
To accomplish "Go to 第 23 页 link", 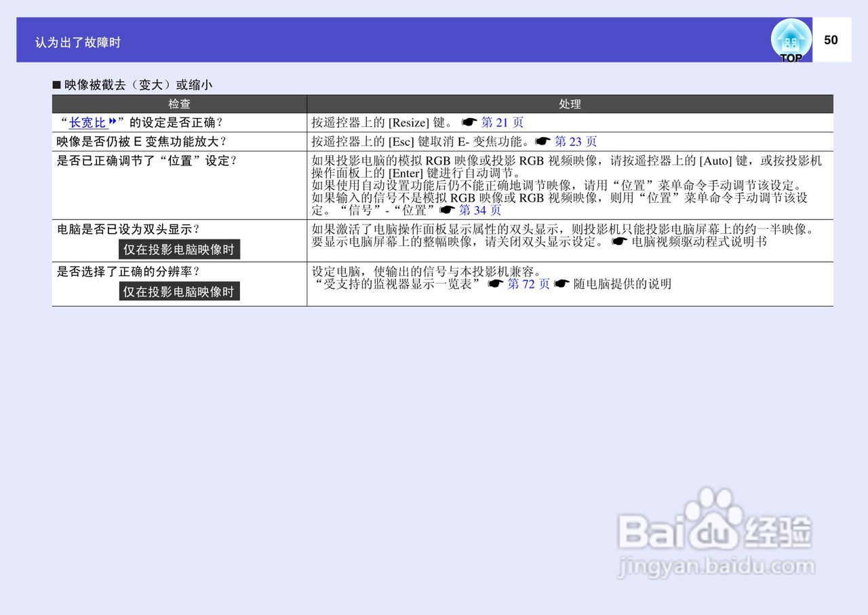I will tap(576, 142).
